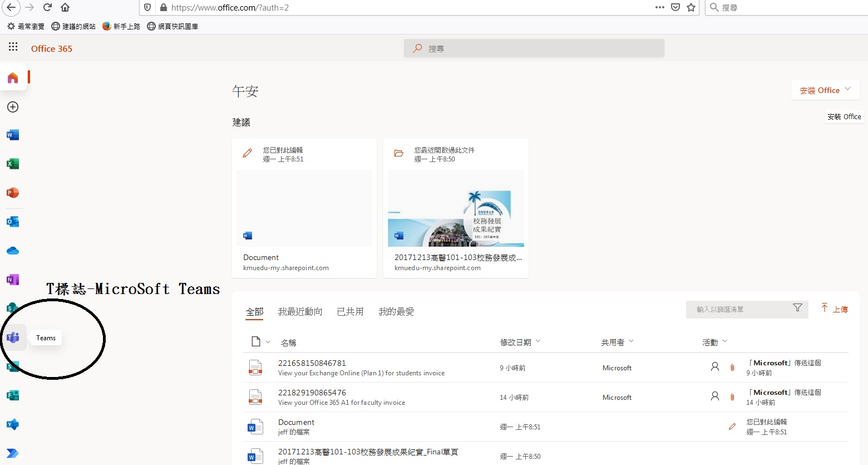Open Outlook from the left sidebar

[x=13, y=222]
